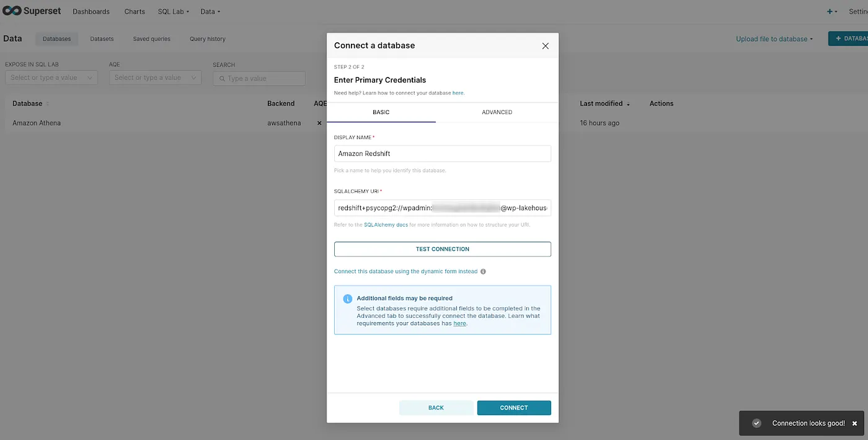This screenshot has width=868, height=440.
Task: Click the search magnifier icon
Action: [222, 79]
